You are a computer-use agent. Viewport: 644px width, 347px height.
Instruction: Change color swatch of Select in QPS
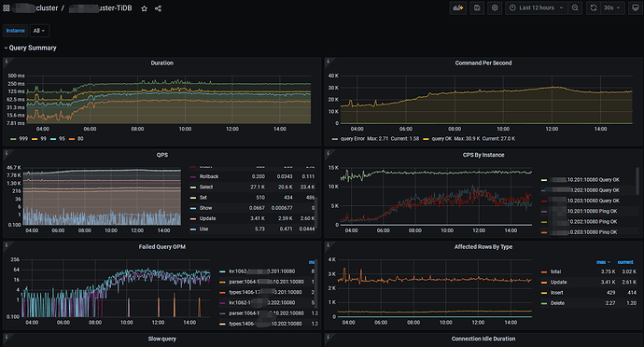[193, 187]
